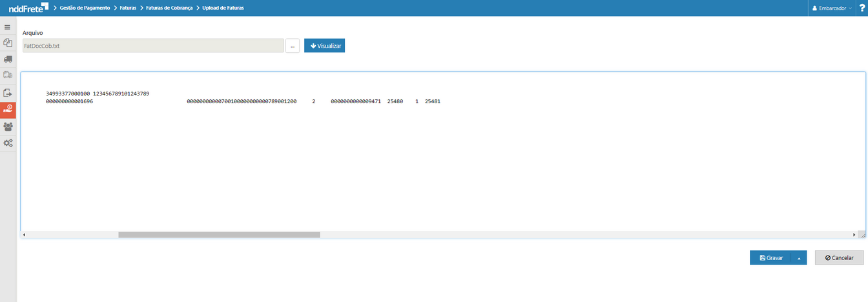The width and height of the screenshot is (868, 302).
Task: Select the highlighted payment hand icon
Action: click(x=8, y=110)
